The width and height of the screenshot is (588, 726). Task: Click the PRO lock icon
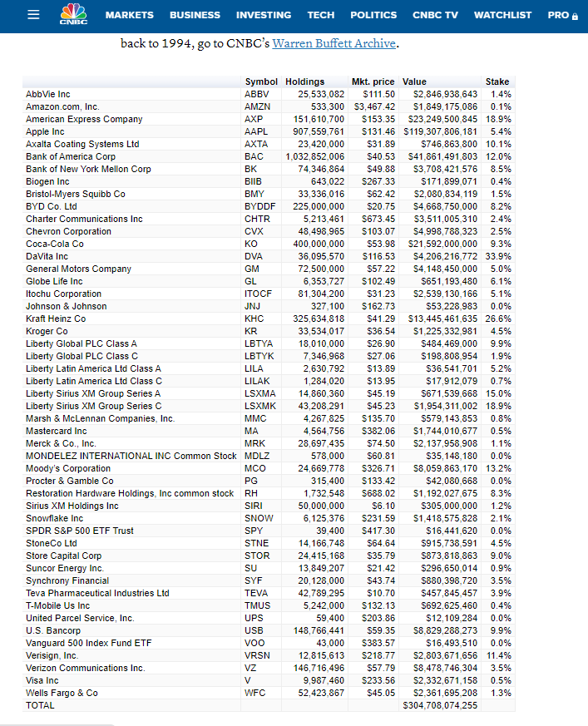pos(575,17)
